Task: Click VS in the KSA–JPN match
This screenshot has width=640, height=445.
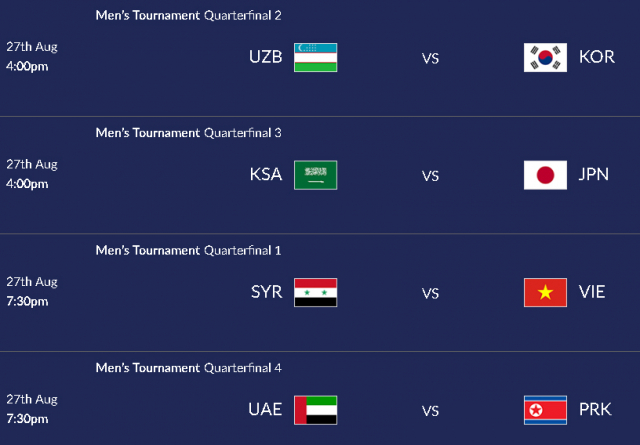Action: point(430,176)
